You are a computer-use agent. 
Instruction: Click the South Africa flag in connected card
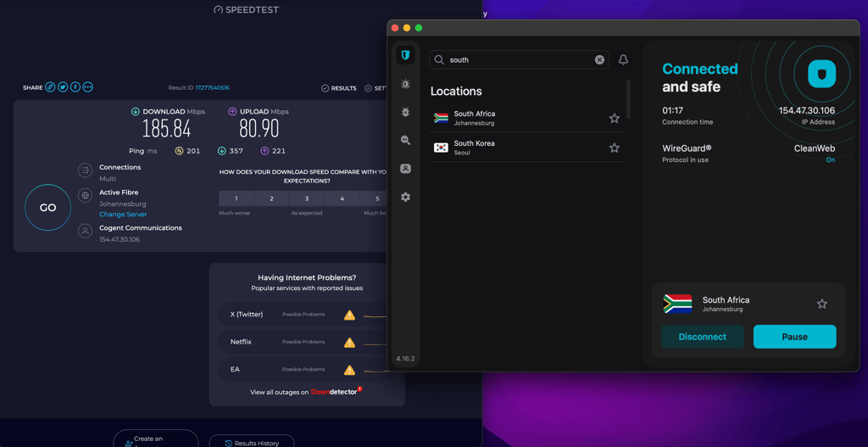tap(677, 304)
